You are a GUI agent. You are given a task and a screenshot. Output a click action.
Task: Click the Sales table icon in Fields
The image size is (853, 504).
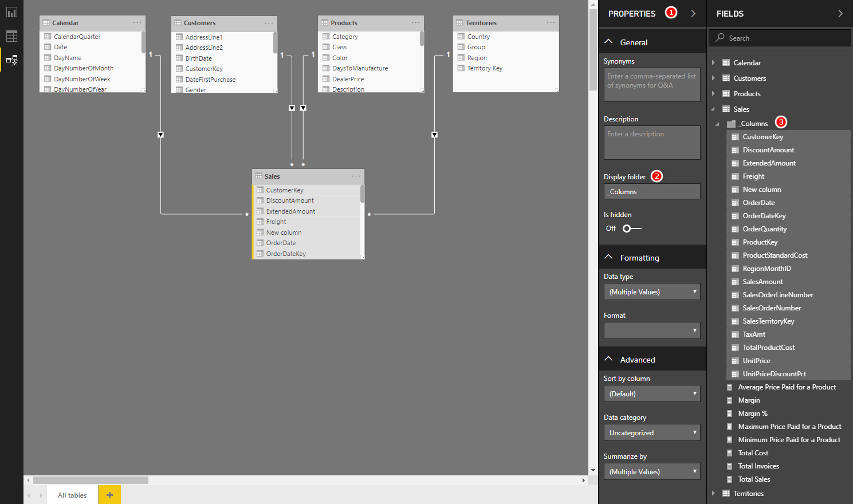(726, 109)
